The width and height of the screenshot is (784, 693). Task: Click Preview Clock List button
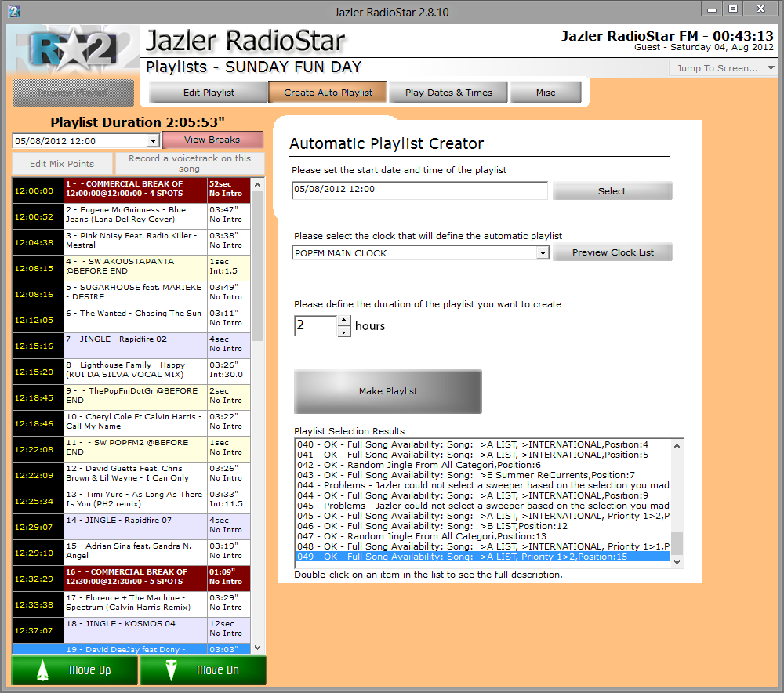(612, 252)
